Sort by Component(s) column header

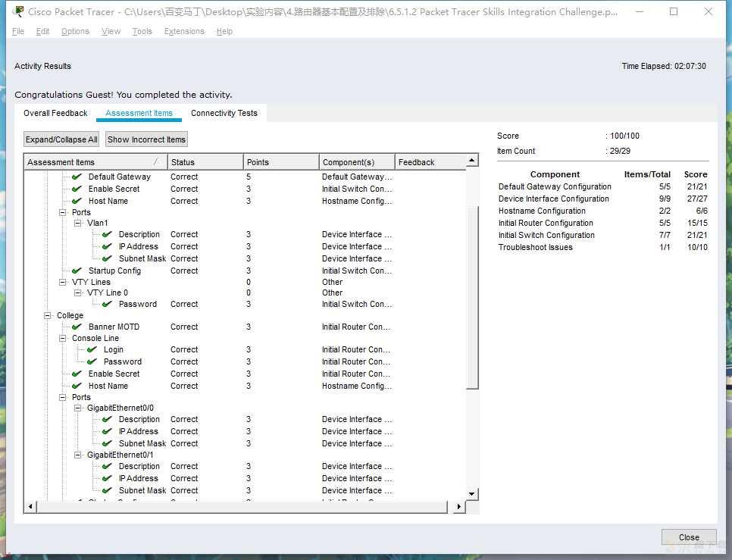[x=357, y=162]
